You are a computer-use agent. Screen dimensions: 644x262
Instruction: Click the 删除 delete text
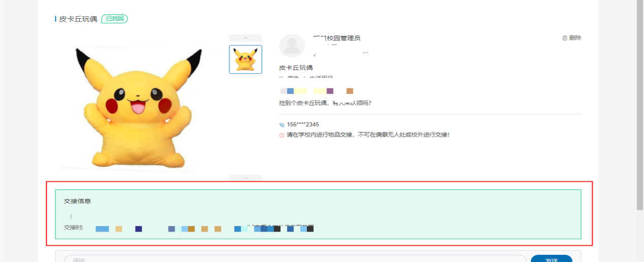click(x=575, y=38)
